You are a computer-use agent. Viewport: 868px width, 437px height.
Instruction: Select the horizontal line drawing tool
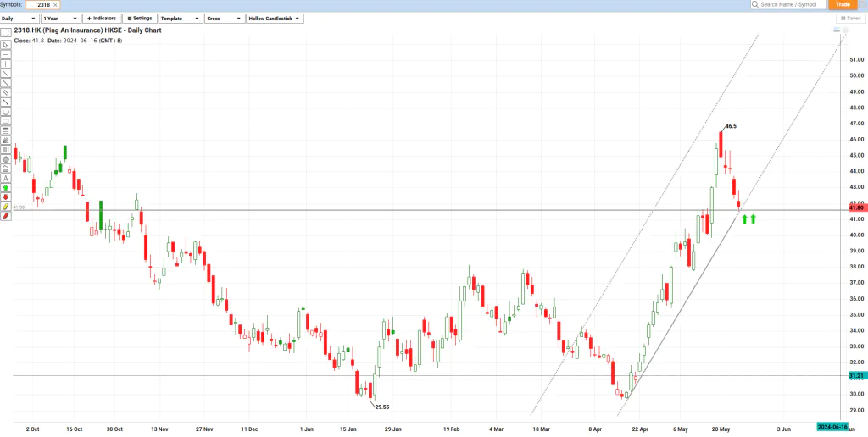point(6,54)
